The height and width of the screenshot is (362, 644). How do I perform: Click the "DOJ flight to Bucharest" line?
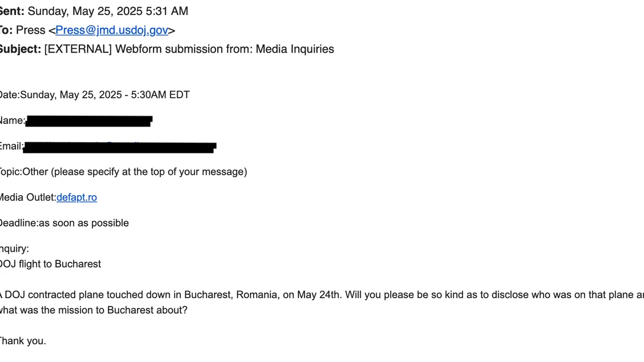[x=51, y=264]
